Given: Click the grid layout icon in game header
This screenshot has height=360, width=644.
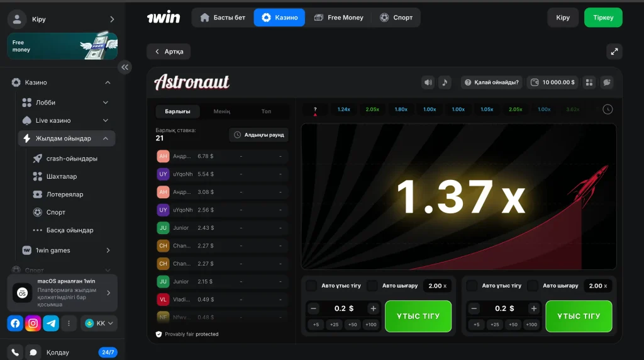Looking at the screenshot, I should tap(589, 82).
